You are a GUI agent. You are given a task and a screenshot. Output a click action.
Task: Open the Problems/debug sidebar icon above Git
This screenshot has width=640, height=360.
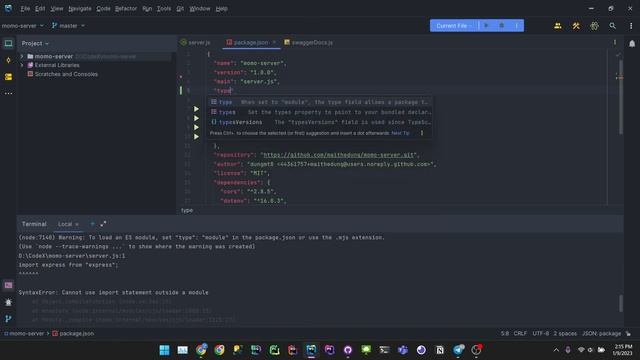tap(8, 302)
